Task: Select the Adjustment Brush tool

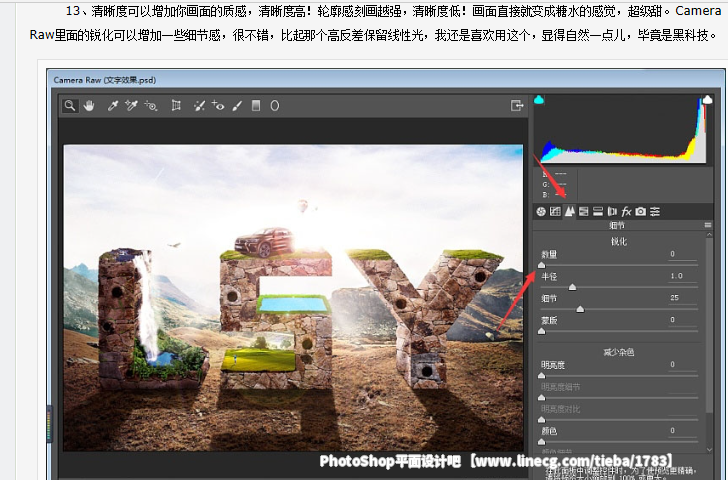Action: click(237, 106)
